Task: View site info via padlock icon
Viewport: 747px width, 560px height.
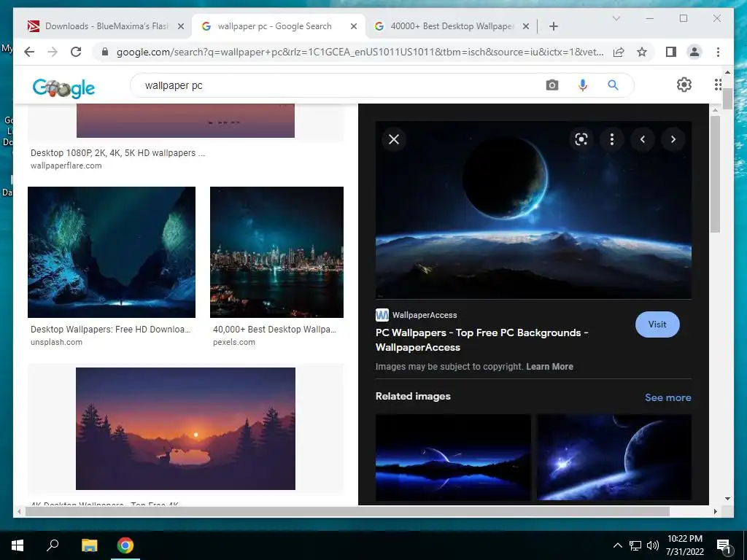Action: 105,52
